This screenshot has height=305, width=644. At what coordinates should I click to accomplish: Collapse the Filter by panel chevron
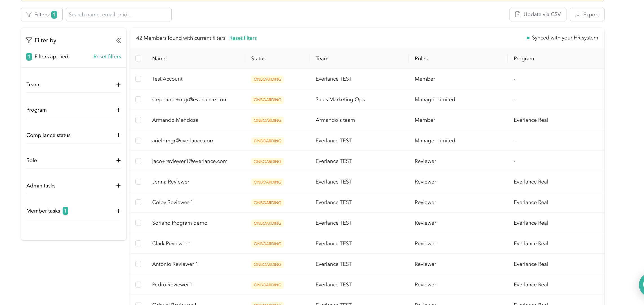pyautogui.click(x=118, y=41)
